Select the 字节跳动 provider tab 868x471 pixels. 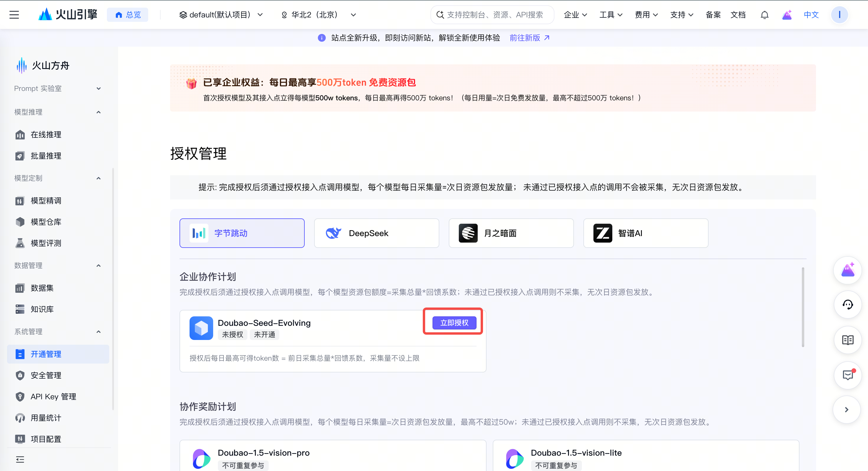tap(242, 233)
